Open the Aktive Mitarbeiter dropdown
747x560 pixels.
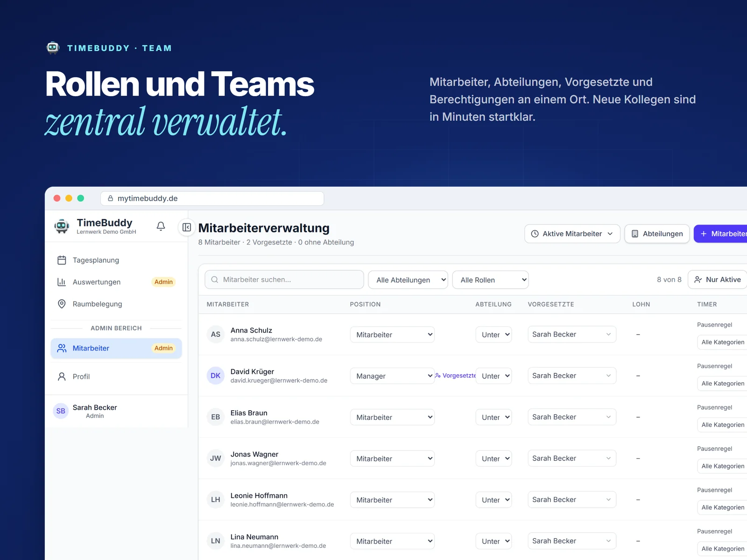pos(572,234)
